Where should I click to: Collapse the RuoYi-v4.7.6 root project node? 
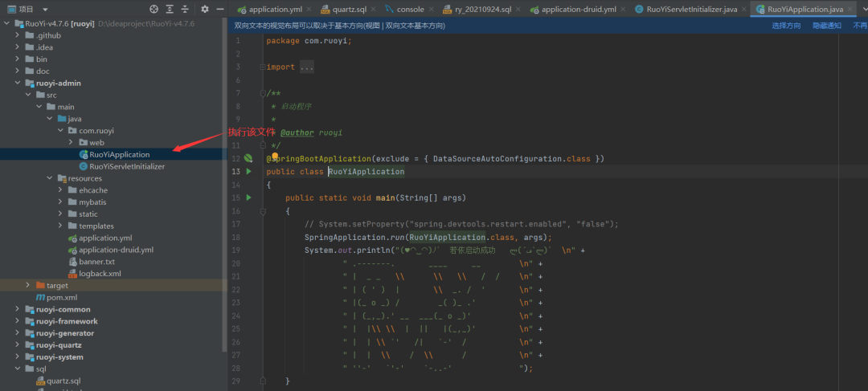pyautogui.click(x=6, y=24)
